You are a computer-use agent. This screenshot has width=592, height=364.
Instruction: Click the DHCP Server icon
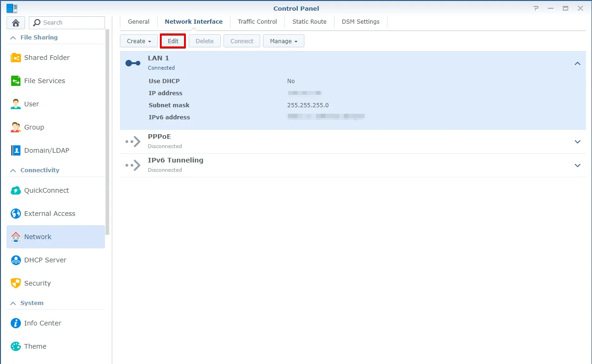16,260
